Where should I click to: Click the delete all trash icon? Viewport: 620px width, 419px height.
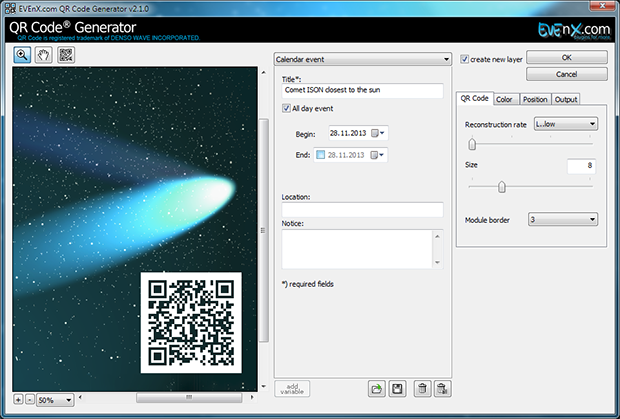click(x=442, y=389)
